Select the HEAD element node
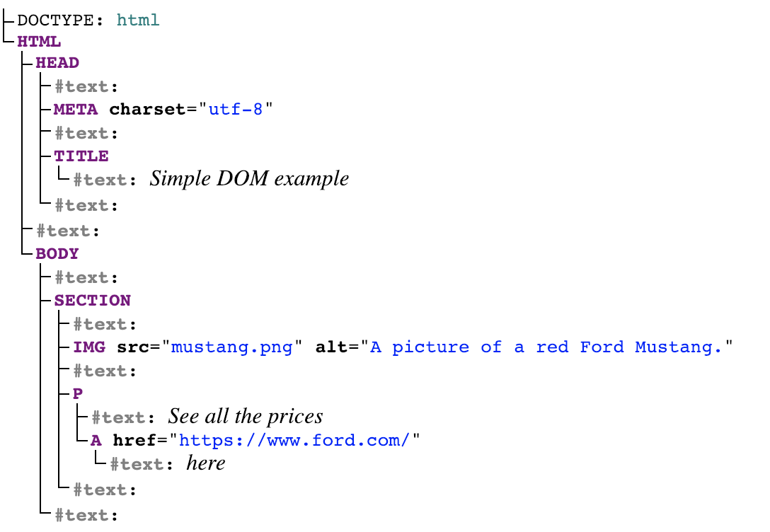This screenshot has width=770, height=532. tap(57, 63)
